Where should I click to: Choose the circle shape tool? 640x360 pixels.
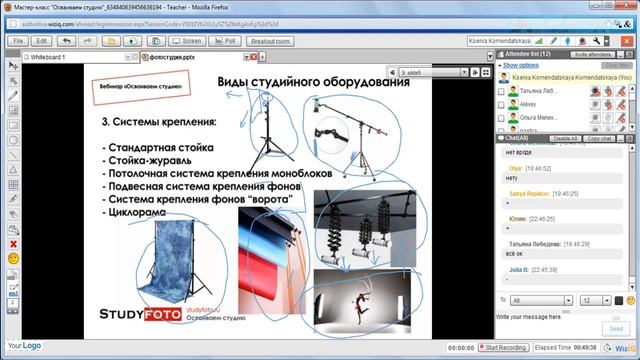click(13, 140)
